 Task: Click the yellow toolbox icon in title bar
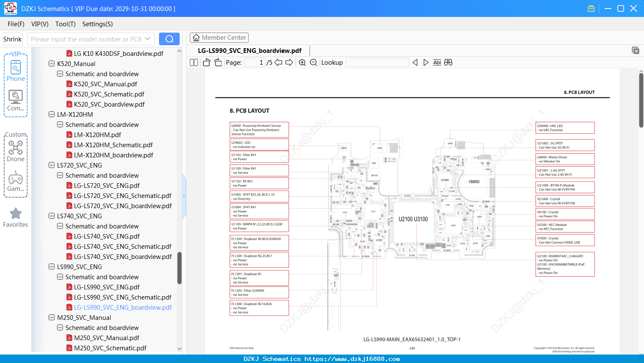[591, 8]
